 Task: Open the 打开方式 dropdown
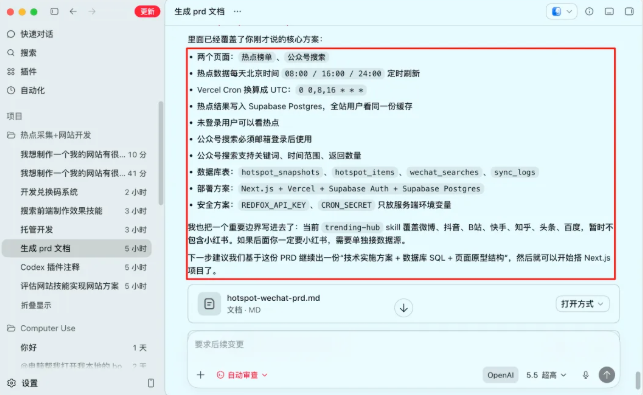click(582, 304)
